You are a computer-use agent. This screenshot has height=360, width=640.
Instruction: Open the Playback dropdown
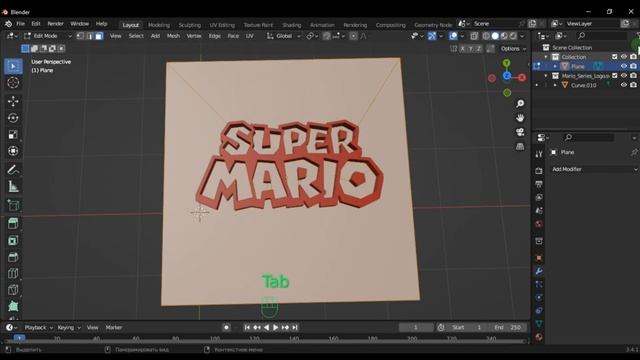[38, 327]
